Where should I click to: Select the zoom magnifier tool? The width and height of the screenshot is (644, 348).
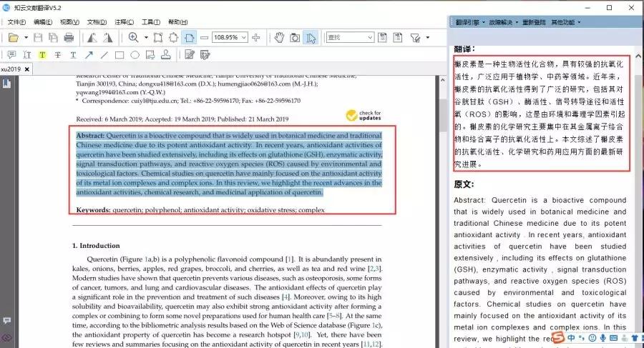133,37
